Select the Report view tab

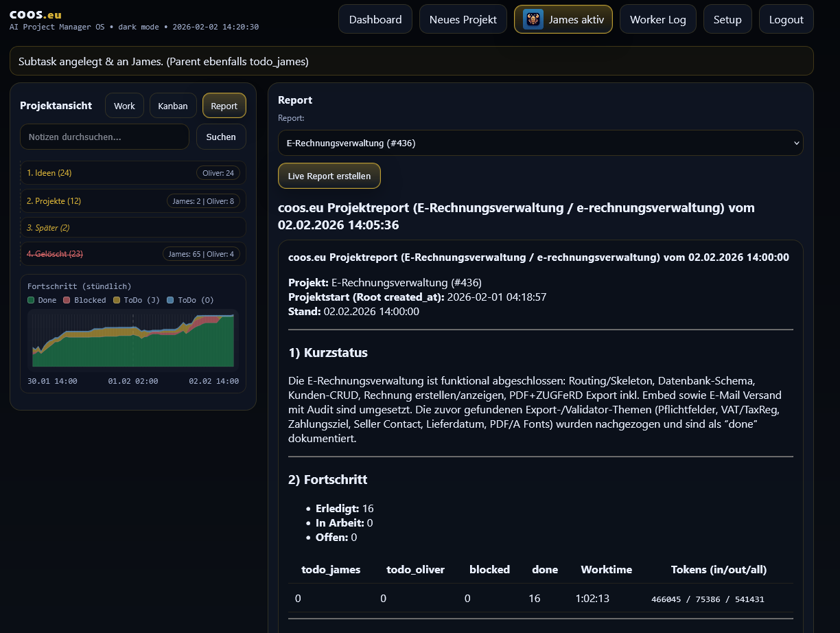(224, 106)
